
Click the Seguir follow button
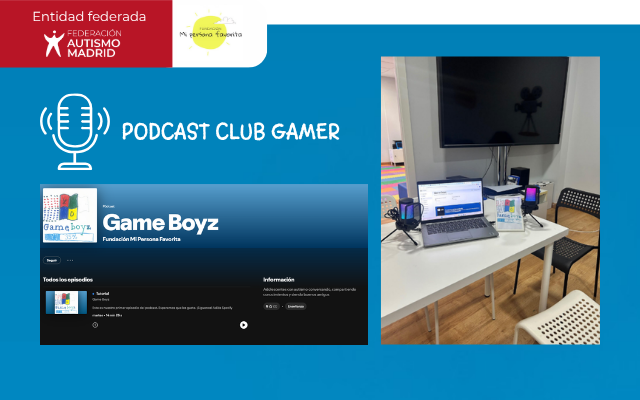[52, 260]
